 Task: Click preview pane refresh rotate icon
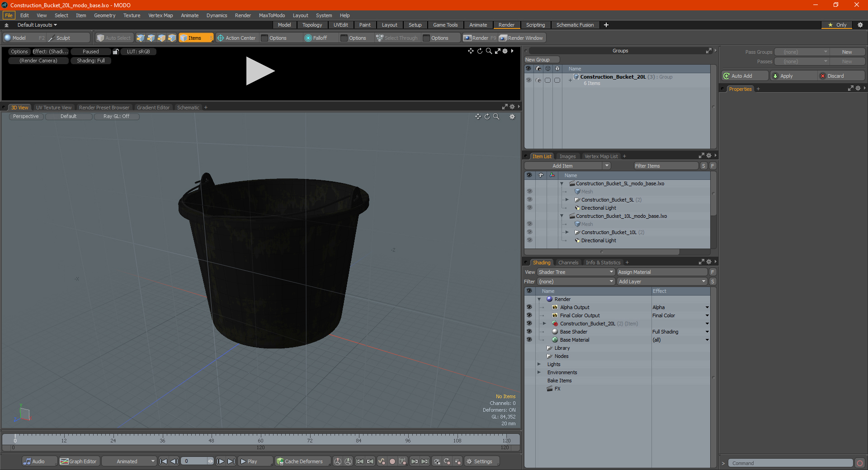(x=480, y=51)
